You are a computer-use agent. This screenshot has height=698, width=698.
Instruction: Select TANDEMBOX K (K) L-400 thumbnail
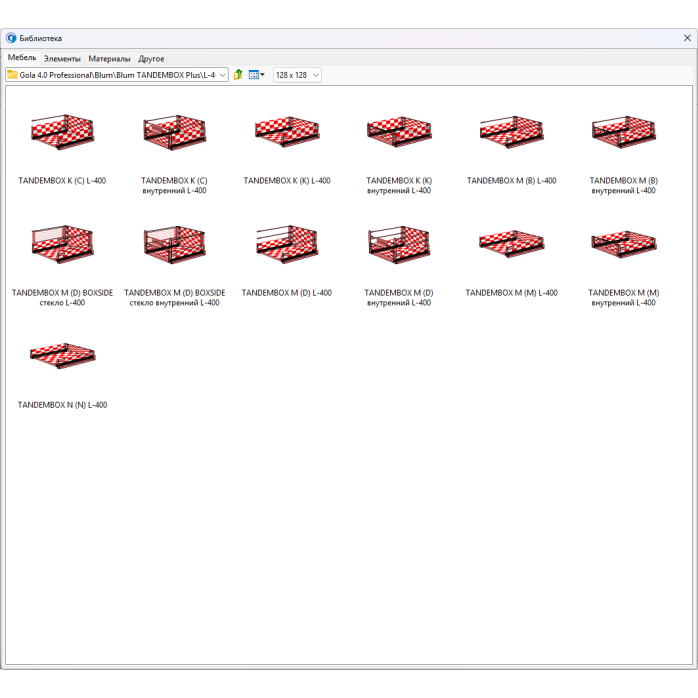click(287, 132)
